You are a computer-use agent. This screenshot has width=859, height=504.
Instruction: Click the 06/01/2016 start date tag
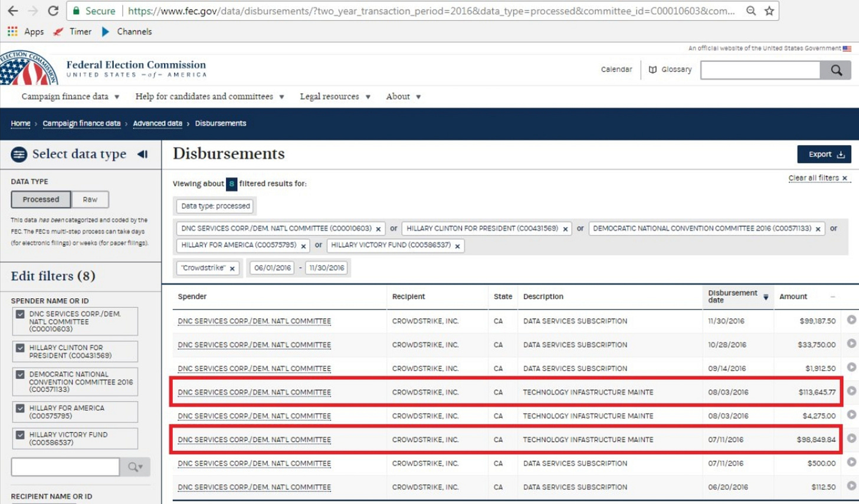tap(272, 268)
